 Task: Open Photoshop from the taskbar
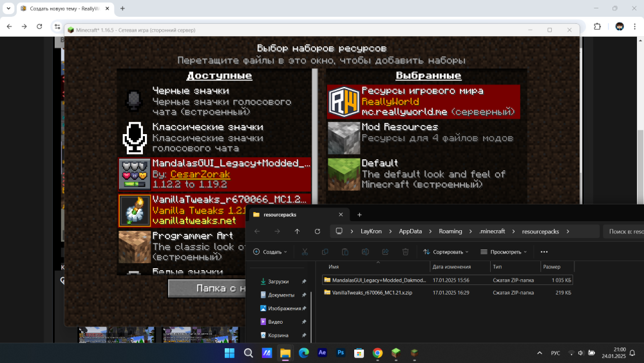[x=341, y=353]
